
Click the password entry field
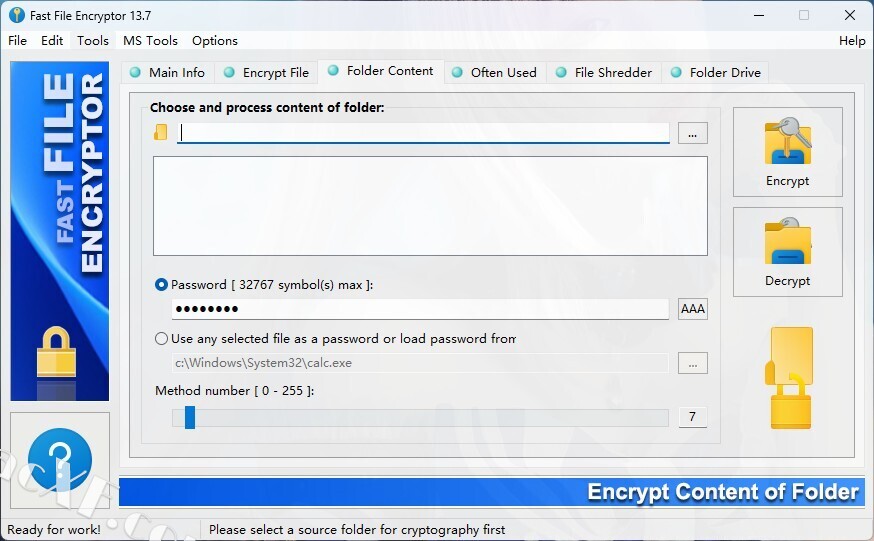click(420, 309)
